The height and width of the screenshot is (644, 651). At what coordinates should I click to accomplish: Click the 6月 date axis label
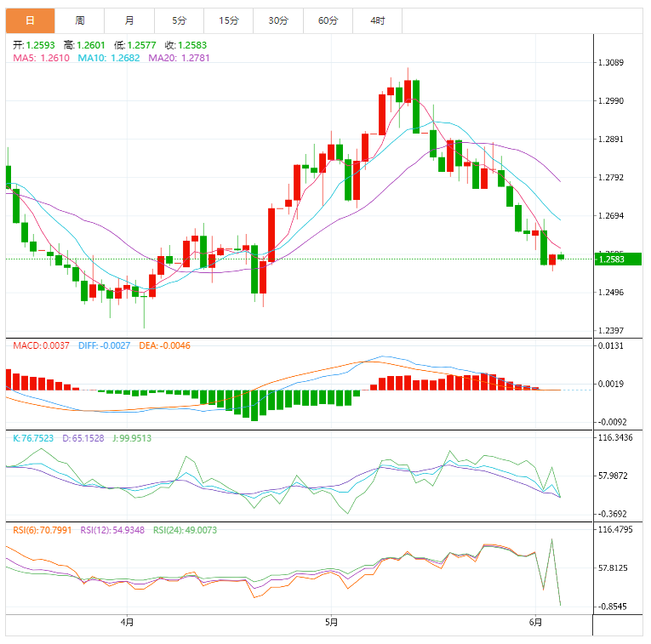tap(535, 623)
